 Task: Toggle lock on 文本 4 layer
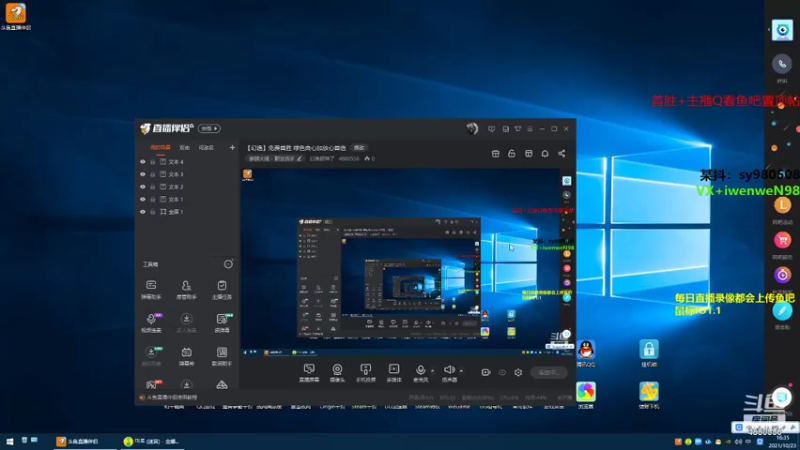point(153,162)
